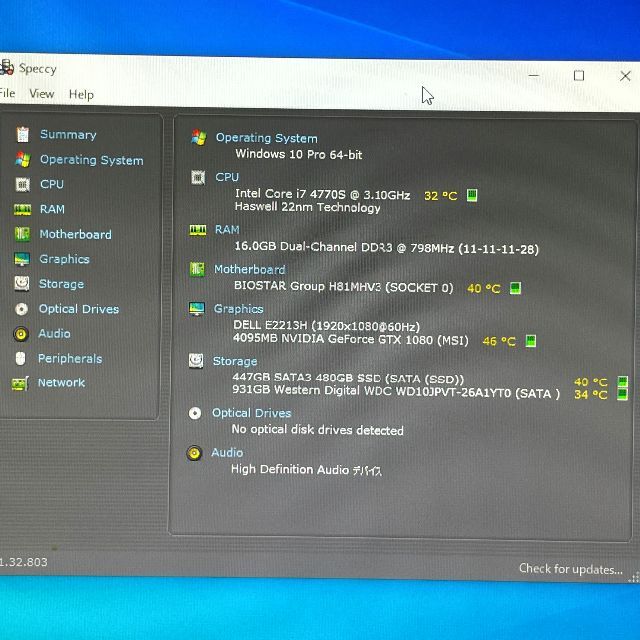This screenshot has width=640, height=640.
Task: Open Network in the sidebar
Action: pos(62,383)
